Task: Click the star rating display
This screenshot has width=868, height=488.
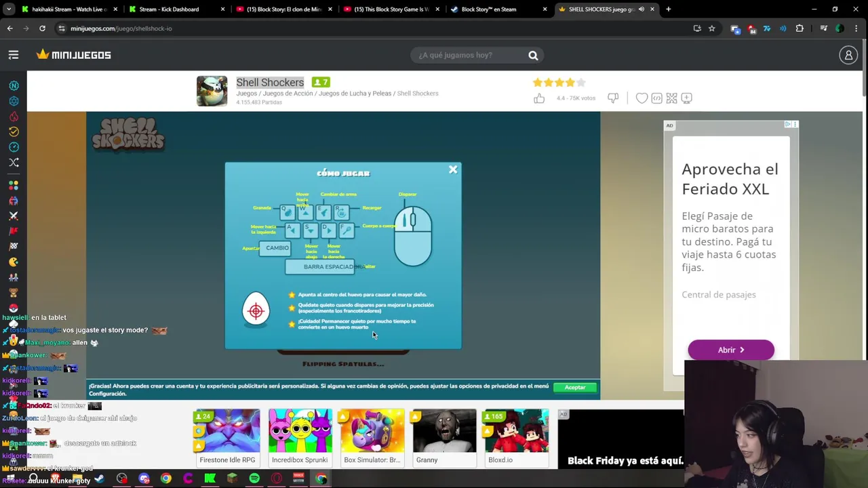Action: pos(559,83)
